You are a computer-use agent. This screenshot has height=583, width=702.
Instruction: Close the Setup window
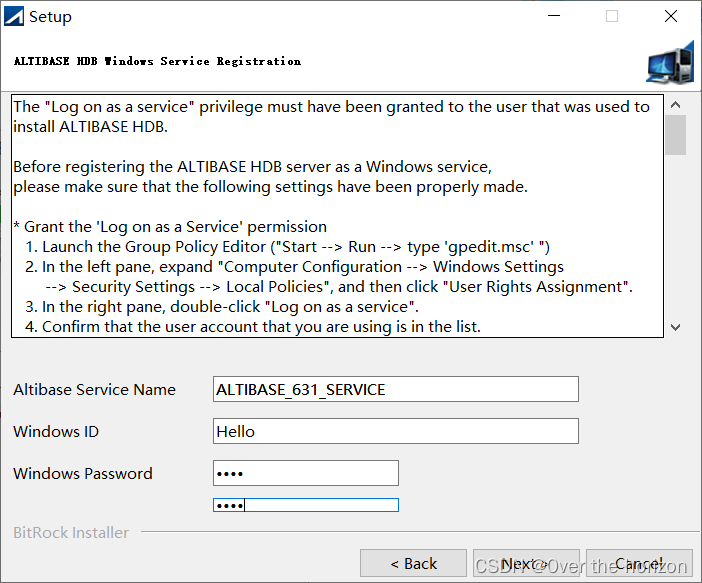point(671,16)
